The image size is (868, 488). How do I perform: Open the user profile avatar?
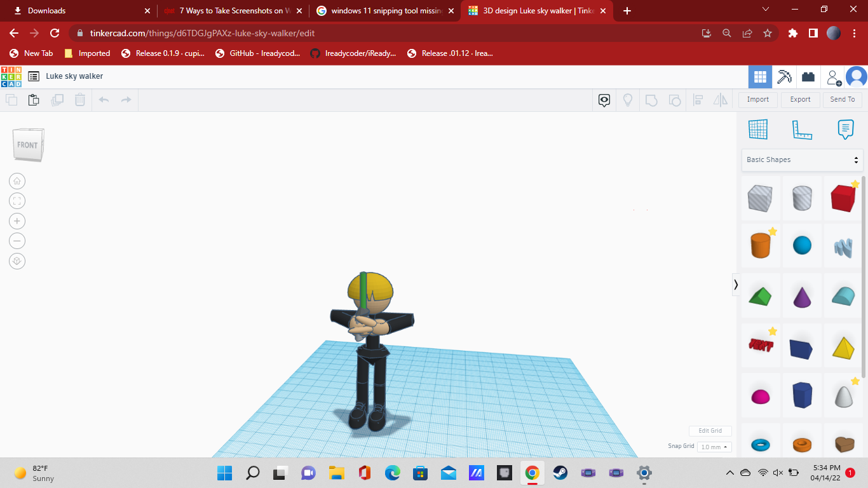(857, 77)
